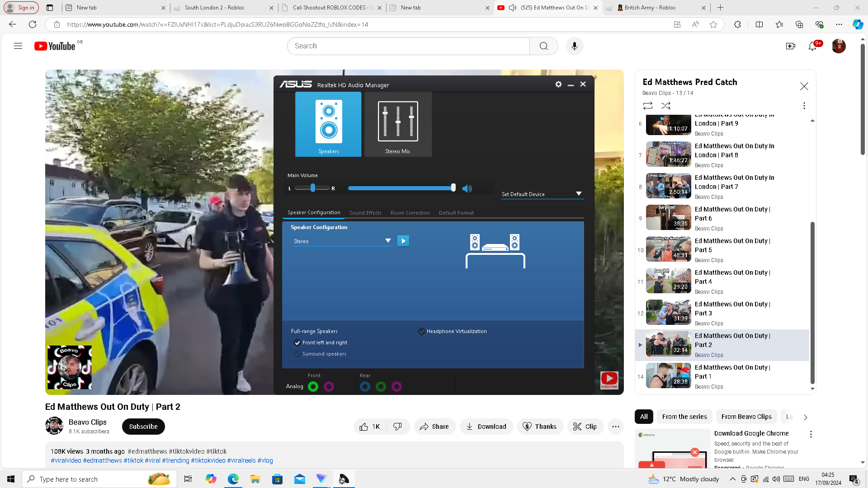This screenshot has height=488, width=868.
Task: Expand the Set Default Device dropdown
Action: coord(578,194)
